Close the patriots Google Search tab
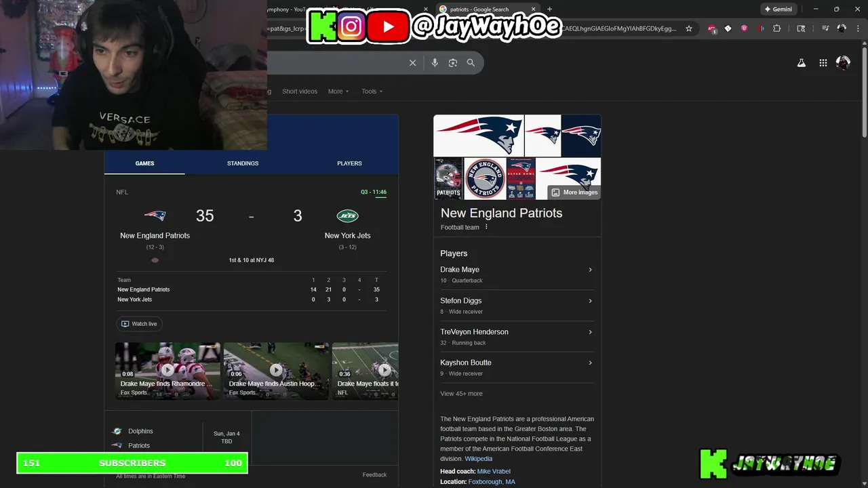Viewport: 868px width, 488px height. (x=534, y=9)
